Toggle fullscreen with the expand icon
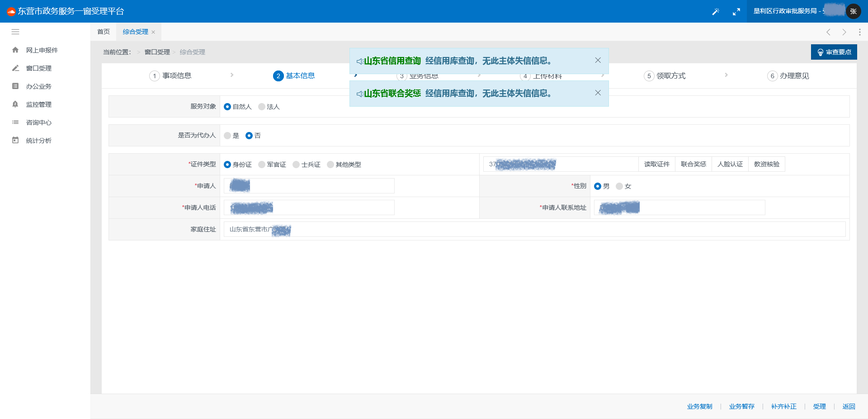868x419 pixels. [736, 12]
